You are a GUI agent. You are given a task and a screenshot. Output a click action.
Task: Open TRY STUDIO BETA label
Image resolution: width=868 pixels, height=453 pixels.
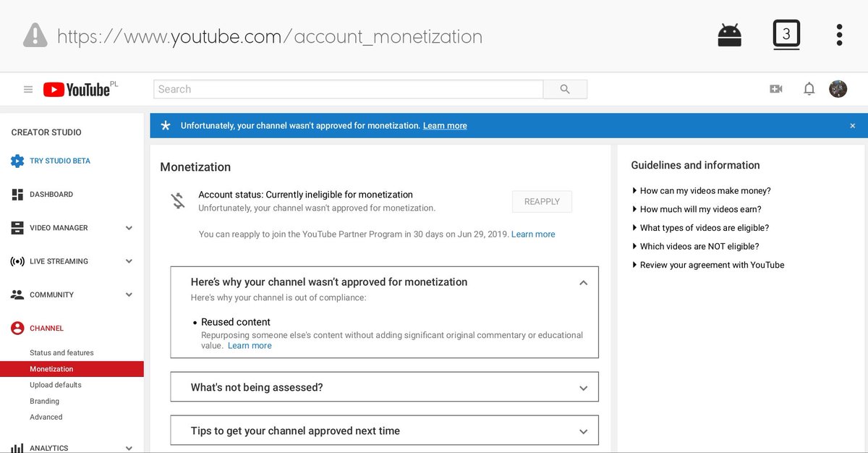(60, 161)
